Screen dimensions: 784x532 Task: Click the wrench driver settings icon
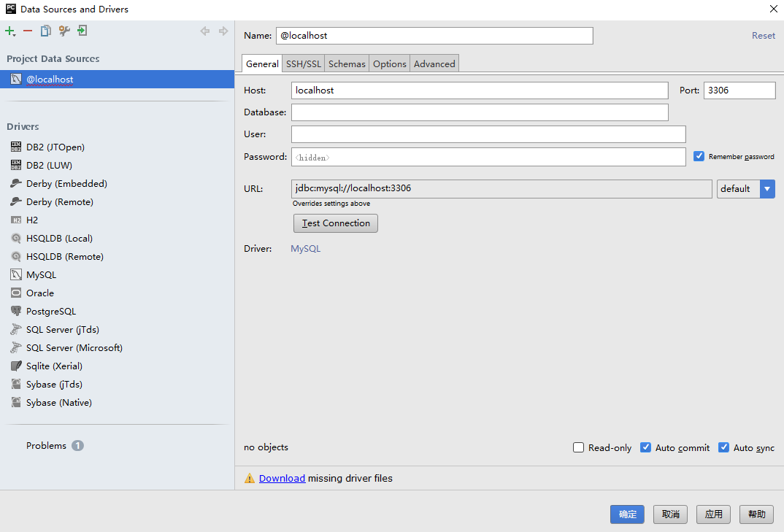coord(64,31)
